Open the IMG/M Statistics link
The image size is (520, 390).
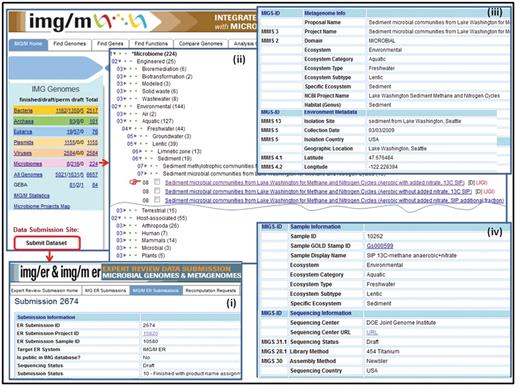click(x=31, y=196)
